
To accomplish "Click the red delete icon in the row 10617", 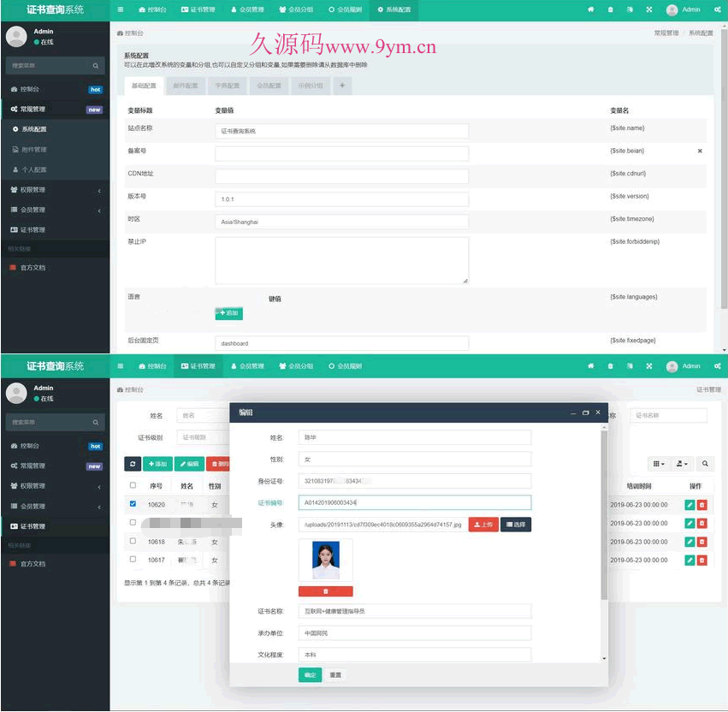I will 702,560.
